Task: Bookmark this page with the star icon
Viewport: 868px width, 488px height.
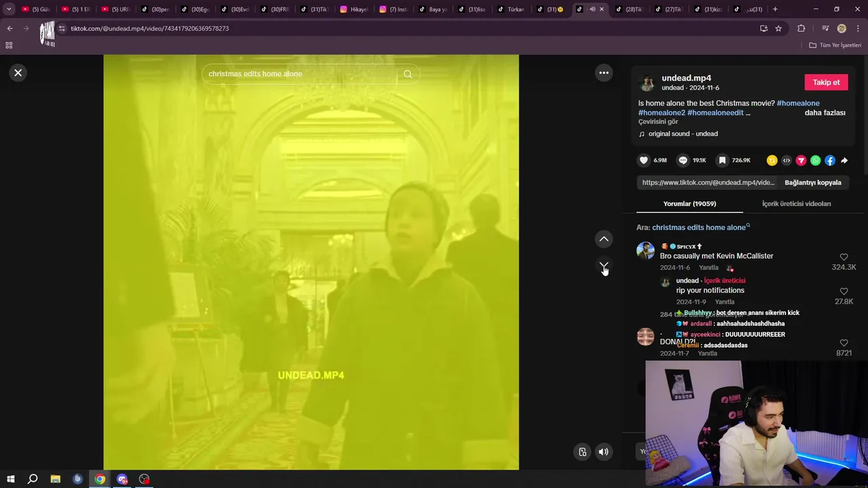Action: pos(778,28)
